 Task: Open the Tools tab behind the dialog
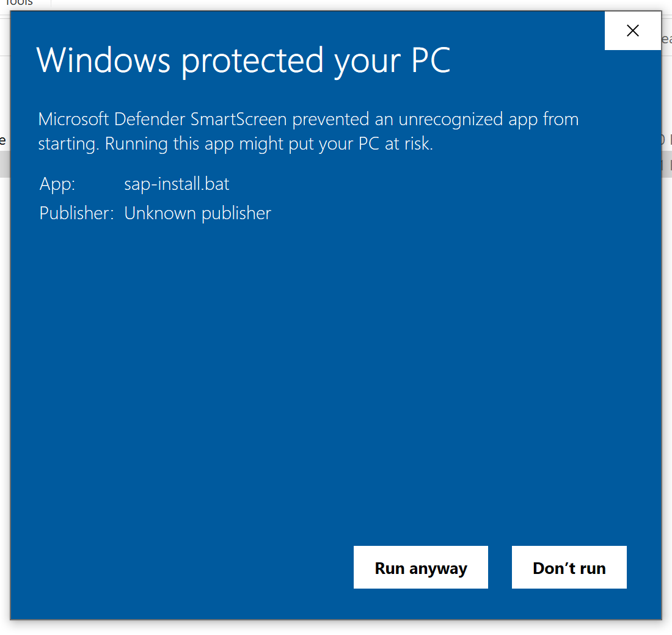[18, 3]
